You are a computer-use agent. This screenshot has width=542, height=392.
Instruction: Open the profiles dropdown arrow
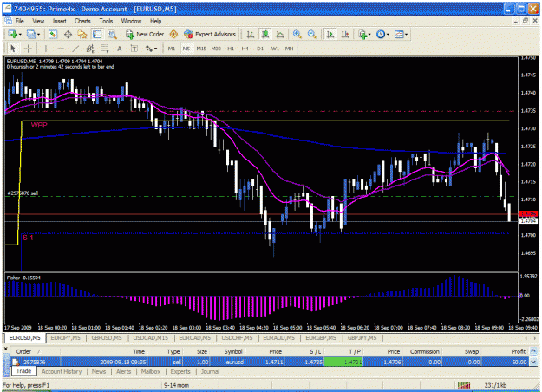(x=38, y=34)
